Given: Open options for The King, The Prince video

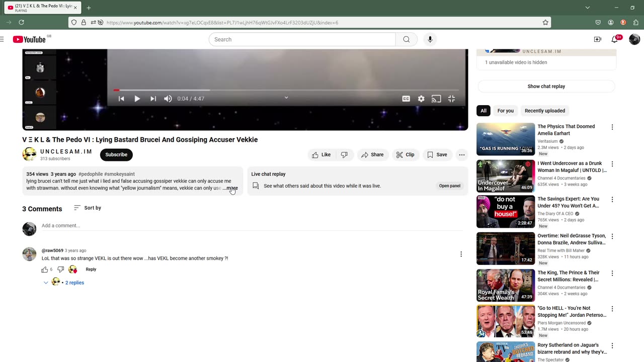Looking at the screenshot, I should [x=612, y=274].
